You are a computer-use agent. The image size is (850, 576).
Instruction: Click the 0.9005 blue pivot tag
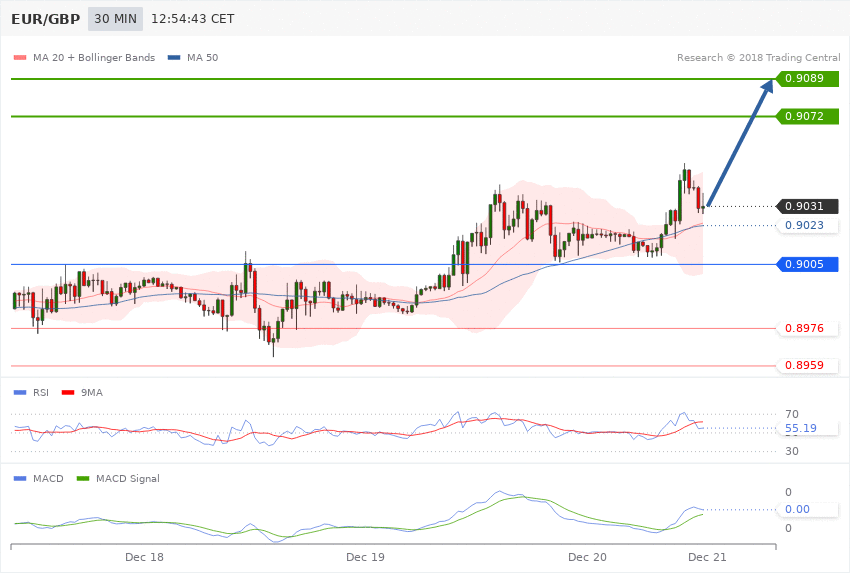point(807,264)
